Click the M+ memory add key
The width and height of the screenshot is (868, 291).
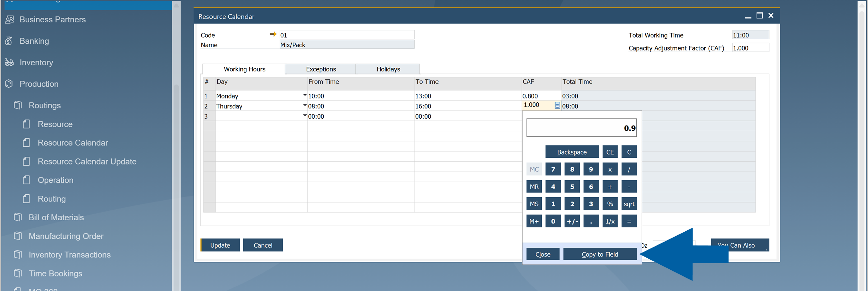pyautogui.click(x=534, y=221)
